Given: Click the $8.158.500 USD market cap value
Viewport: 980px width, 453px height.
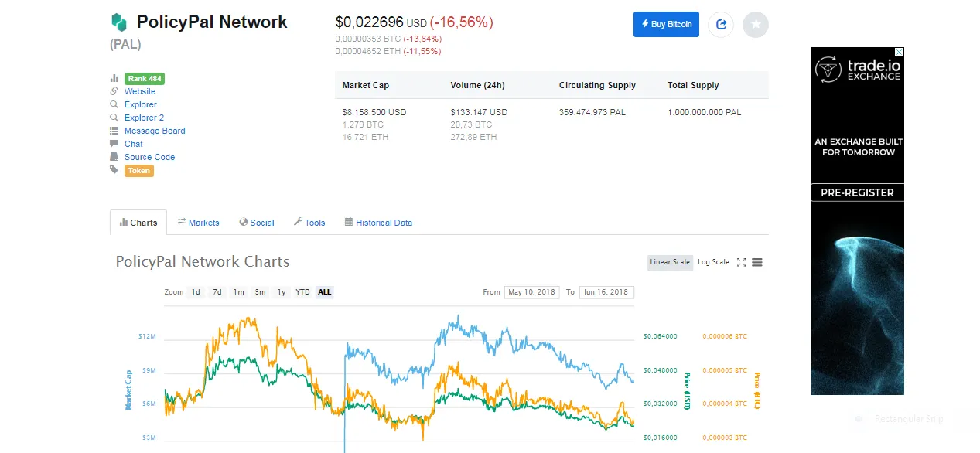Looking at the screenshot, I should pos(374,112).
